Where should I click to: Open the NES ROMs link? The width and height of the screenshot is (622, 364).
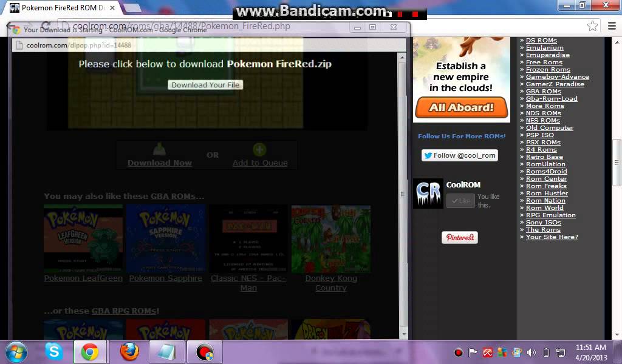[542, 120]
